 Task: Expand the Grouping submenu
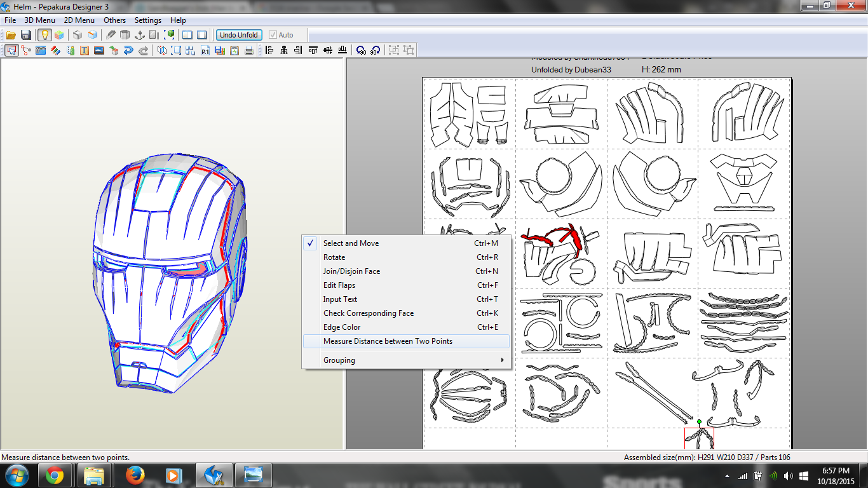click(406, 360)
